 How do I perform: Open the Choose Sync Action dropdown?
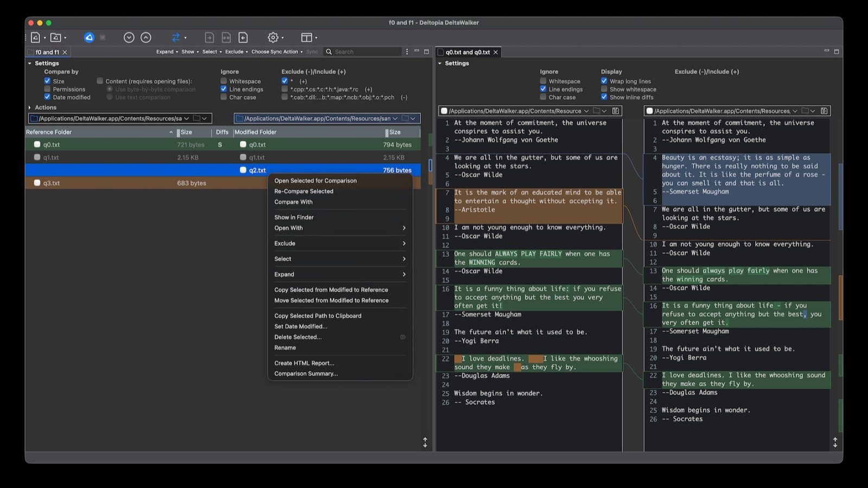[277, 52]
